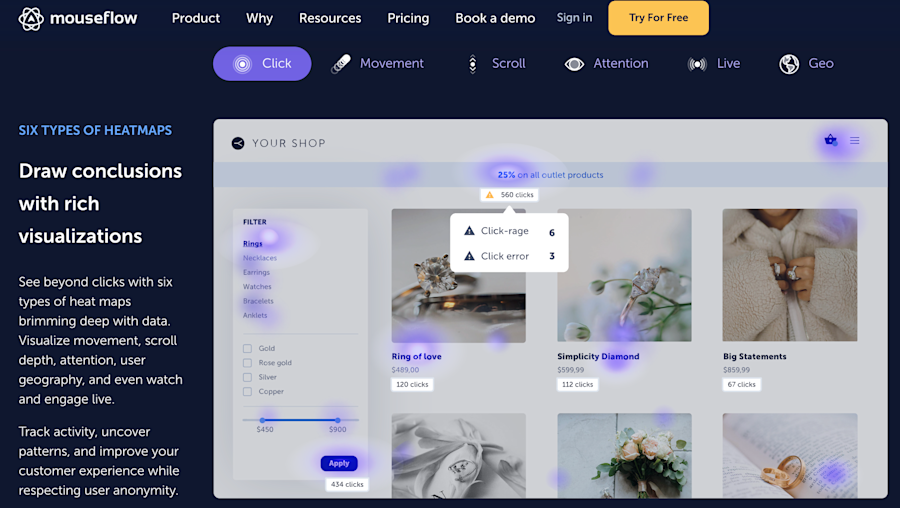This screenshot has width=900, height=508.
Task: Switch to the Click heatmap tab
Action: coord(262,64)
